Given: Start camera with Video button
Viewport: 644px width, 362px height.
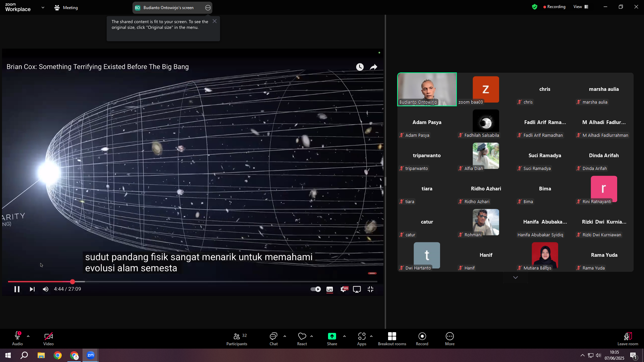Looking at the screenshot, I should tap(48, 339).
